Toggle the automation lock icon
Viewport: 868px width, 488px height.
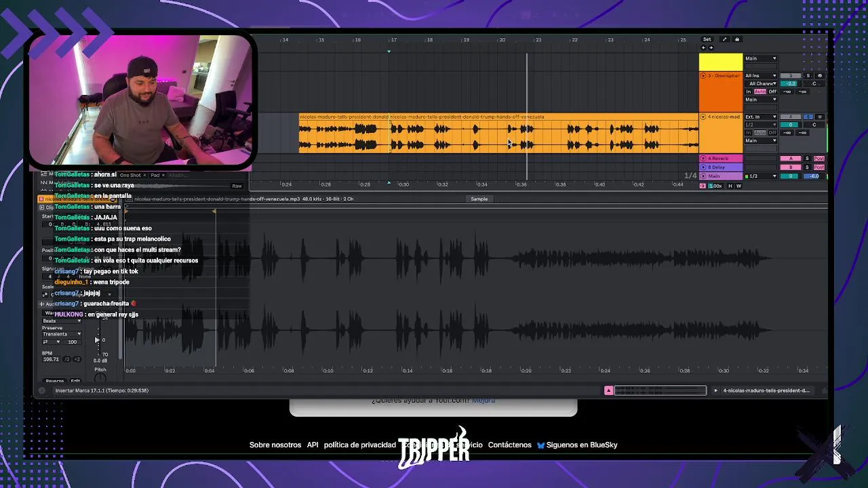(x=737, y=39)
